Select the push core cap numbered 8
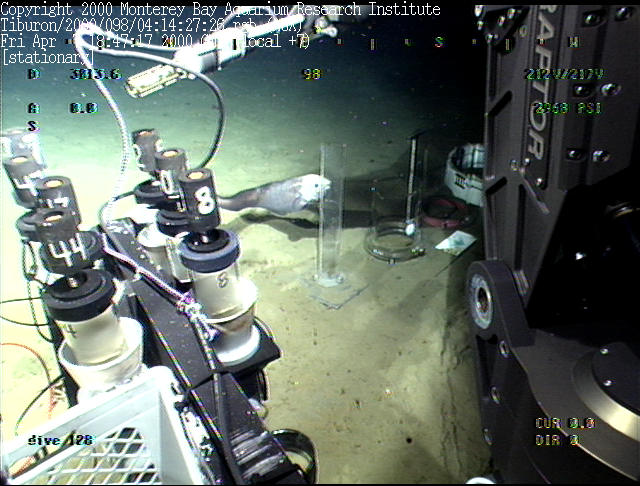The image size is (640, 486). tap(201, 195)
